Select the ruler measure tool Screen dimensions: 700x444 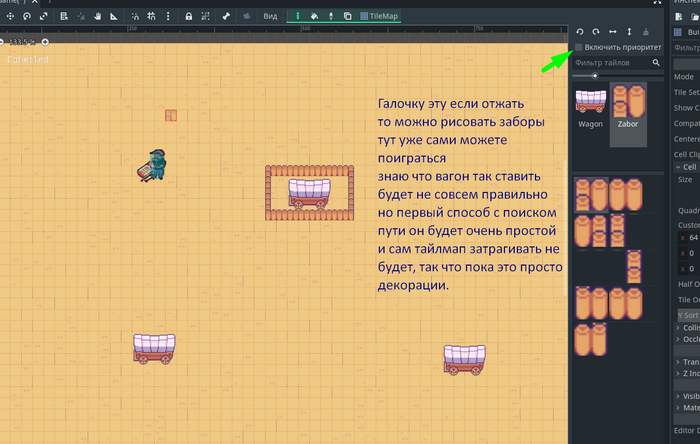(x=113, y=16)
